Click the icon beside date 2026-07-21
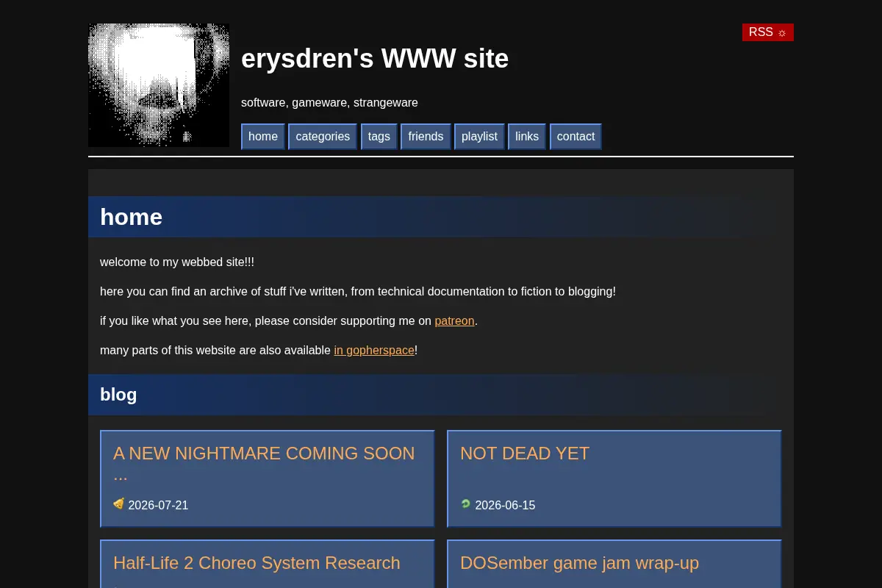The width and height of the screenshot is (882, 588). [119, 504]
